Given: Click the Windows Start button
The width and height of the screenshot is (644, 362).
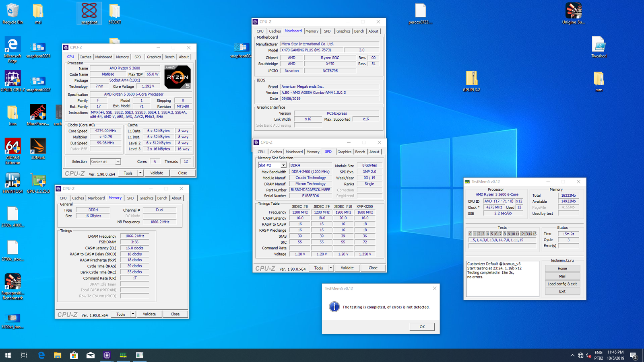Looking at the screenshot, I should 8,355.
